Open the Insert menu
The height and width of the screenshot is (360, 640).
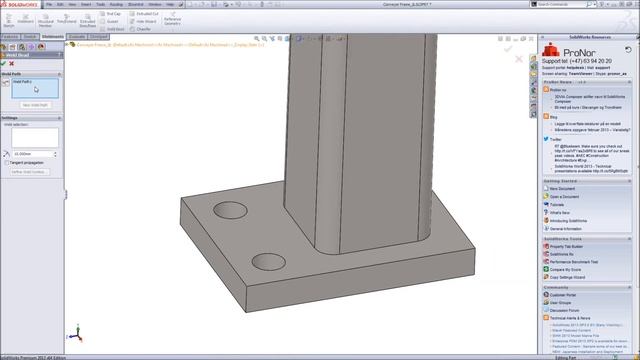(x=86, y=4)
